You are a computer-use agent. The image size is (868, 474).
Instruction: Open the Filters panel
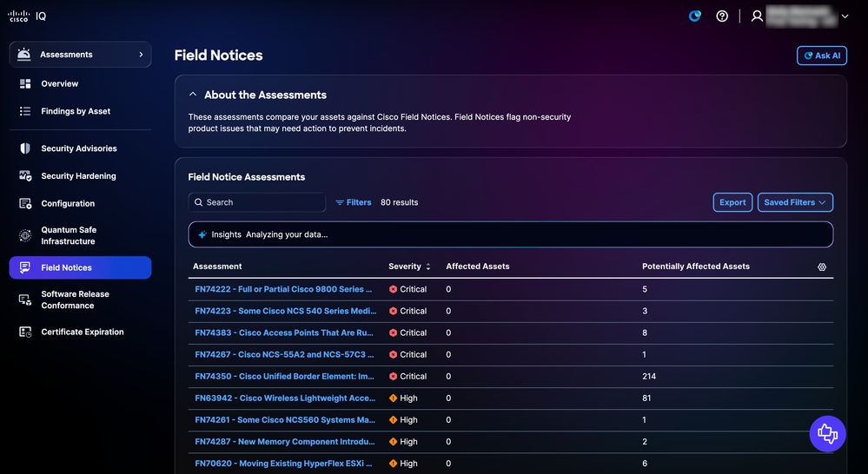coord(353,202)
